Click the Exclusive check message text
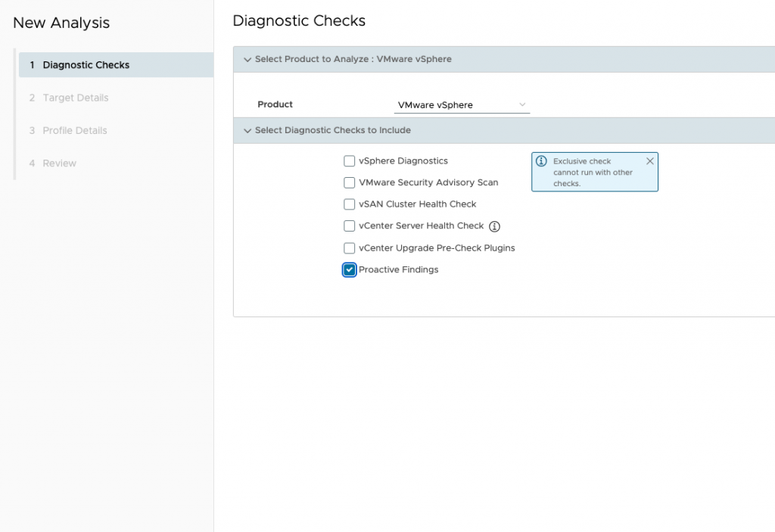775x532 pixels. 593,172
